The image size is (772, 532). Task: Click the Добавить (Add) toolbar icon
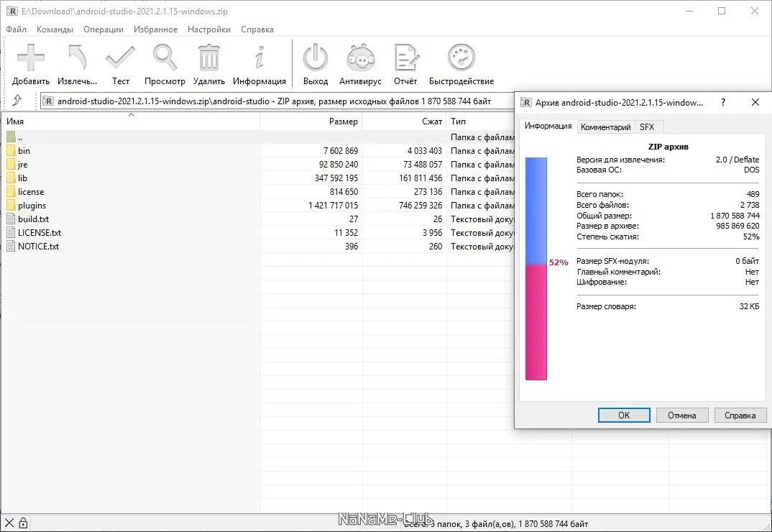coord(30,58)
